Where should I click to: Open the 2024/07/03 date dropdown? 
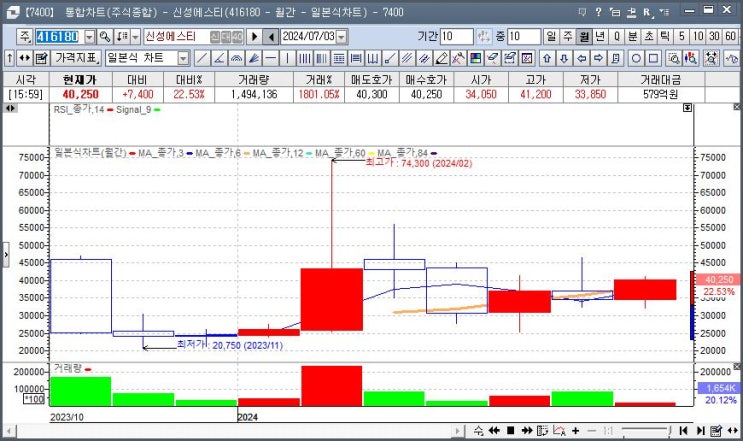pyautogui.click(x=342, y=36)
